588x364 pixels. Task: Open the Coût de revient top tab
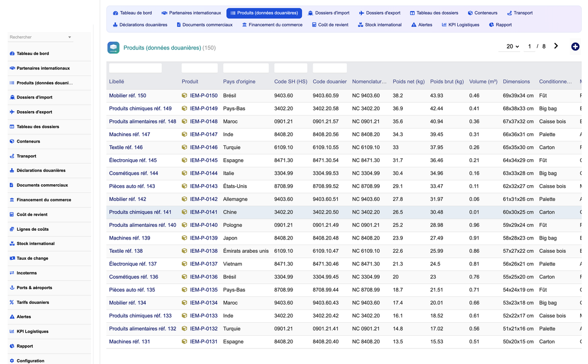[330, 25]
